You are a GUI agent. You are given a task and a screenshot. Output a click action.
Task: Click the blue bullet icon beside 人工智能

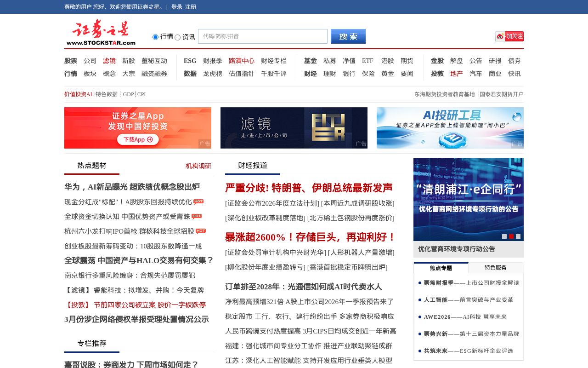[418, 300]
